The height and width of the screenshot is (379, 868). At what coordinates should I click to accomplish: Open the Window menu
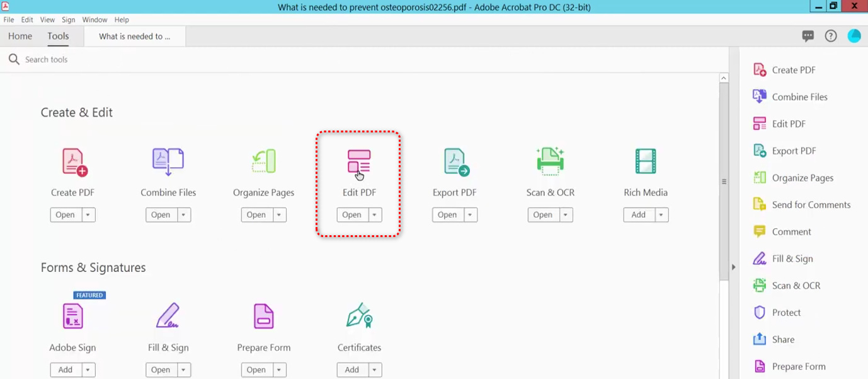94,20
